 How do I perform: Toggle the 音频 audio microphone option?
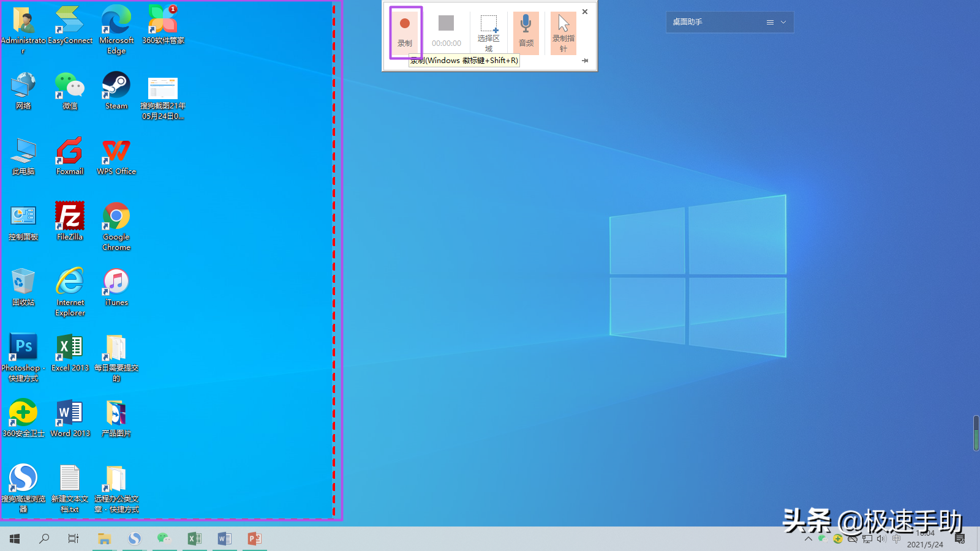point(526,33)
